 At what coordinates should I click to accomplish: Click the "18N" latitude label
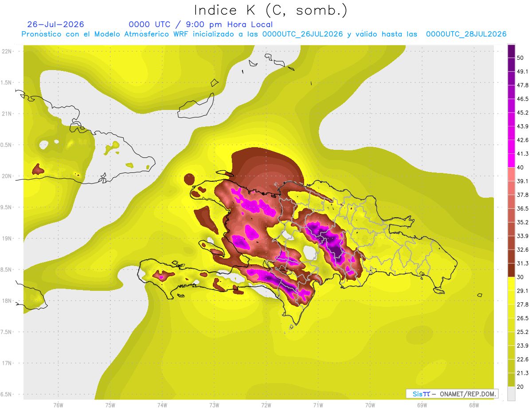coord(7,301)
